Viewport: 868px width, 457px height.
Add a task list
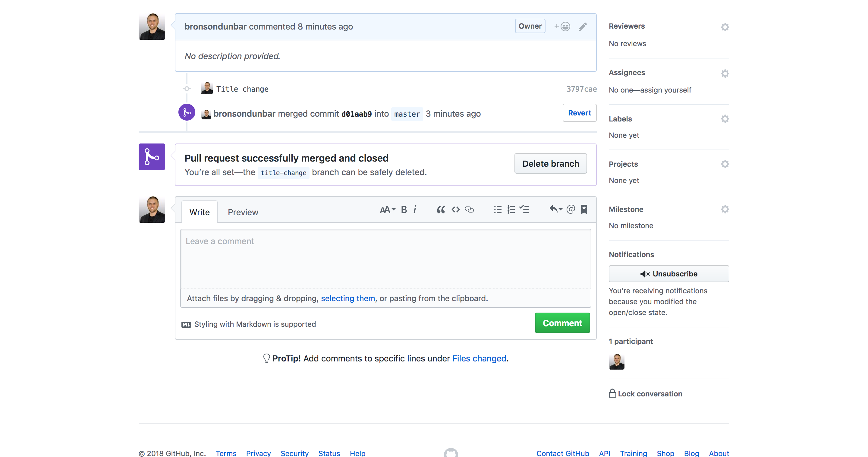click(524, 210)
